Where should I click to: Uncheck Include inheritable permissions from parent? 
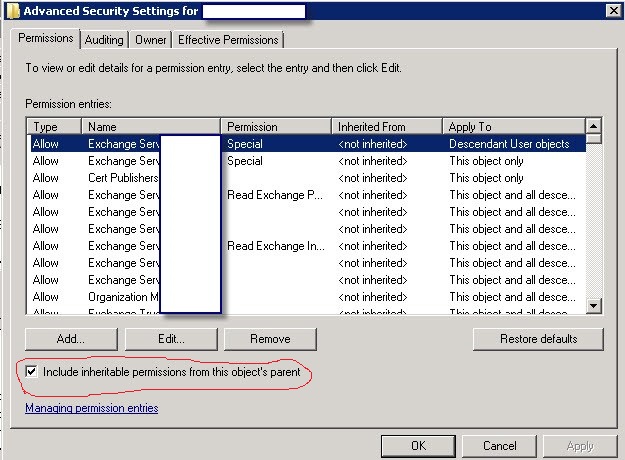(x=31, y=372)
